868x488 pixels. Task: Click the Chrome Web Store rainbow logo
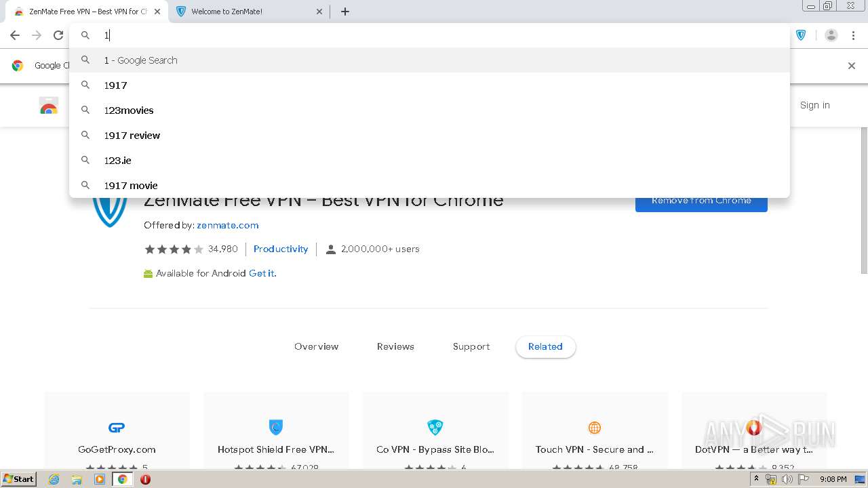pyautogui.click(x=49, y=106)
